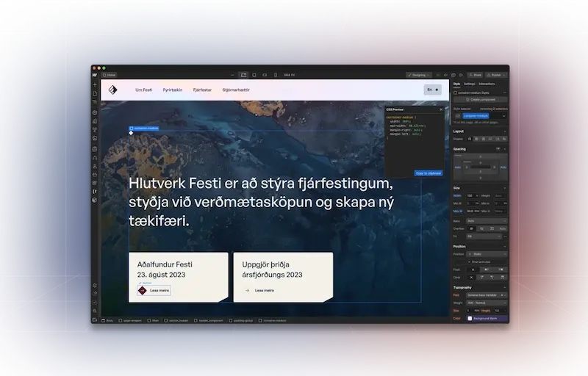588x376 pixels.
Task: Click the Copy to clipboard button
Action: tap(429, 173)
